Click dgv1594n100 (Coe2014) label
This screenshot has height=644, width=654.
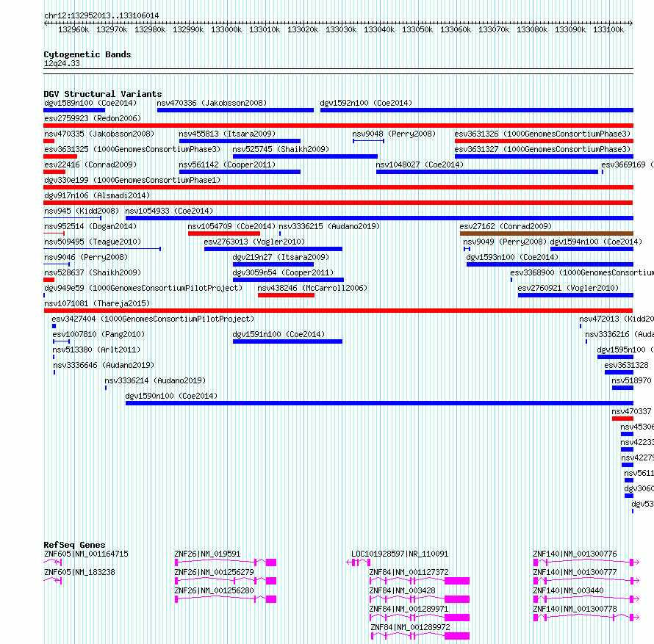click(596, 242)
